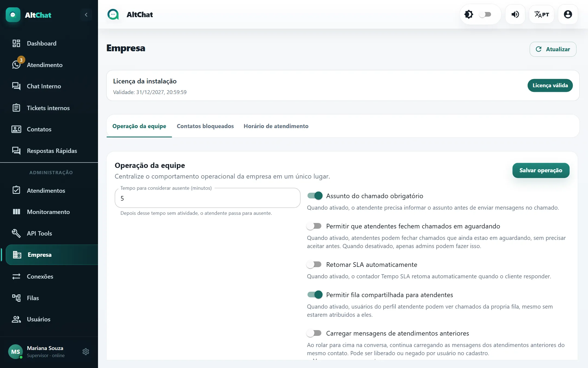Click the brightness theme icon
Image resolution: width=588 pixels, height=368 pixels.
[468, 14]
